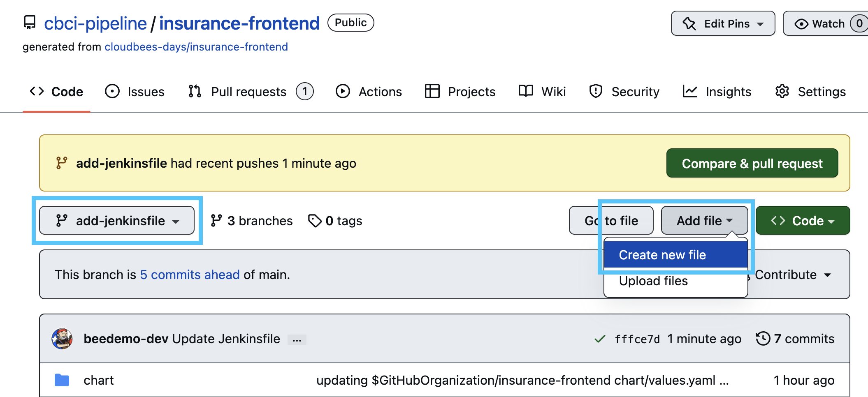Click the repository icon beside cbci-pipeline
The width and height of the screenshot is (868, 397).
pyautogui.click(x=30, y=23)
